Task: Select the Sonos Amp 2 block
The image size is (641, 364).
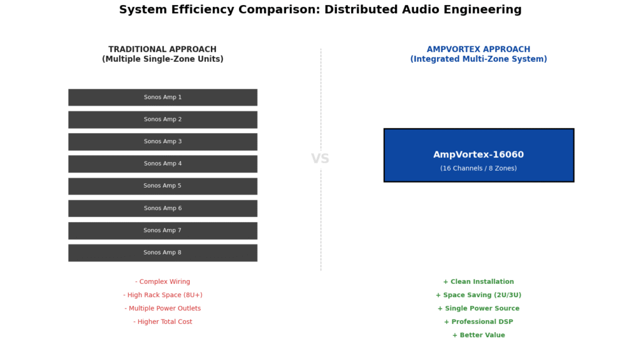Action: coord(162,119)
